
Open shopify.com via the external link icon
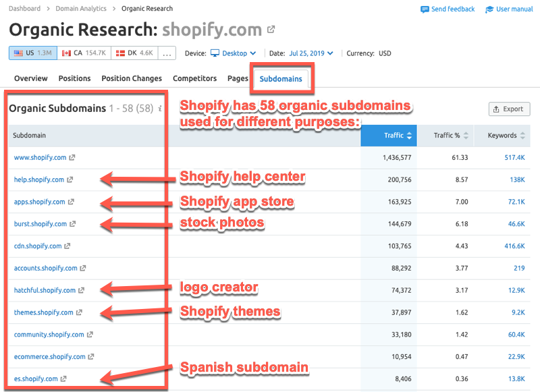point(270,28)
